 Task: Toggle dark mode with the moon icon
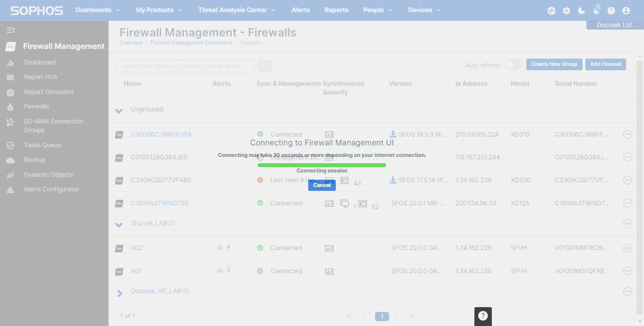pyautogui.click(x=581, y=11)
